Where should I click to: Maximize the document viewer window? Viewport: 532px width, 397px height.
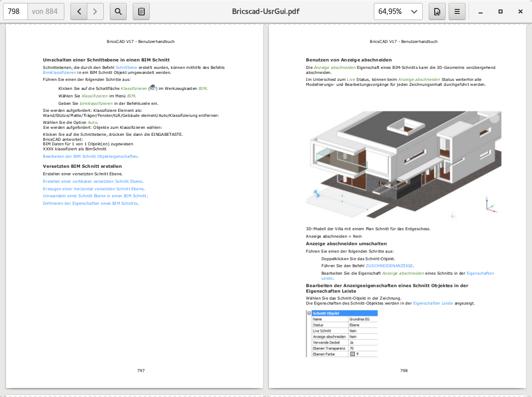pyautogui.click(x=501, y=11)
